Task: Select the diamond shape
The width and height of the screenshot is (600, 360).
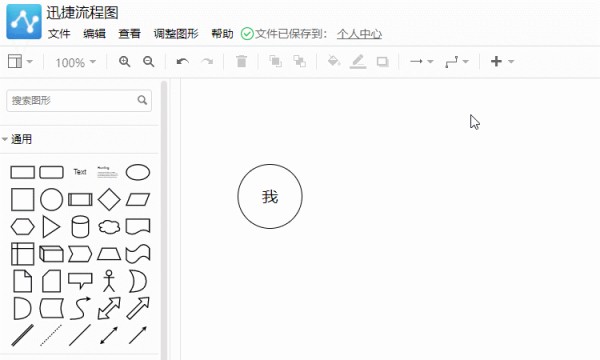Action: (109, 199)
